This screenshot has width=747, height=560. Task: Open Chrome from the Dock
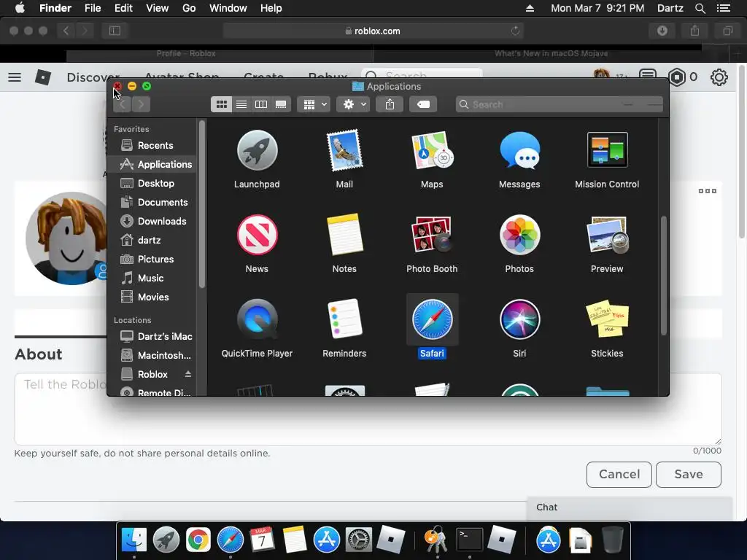click(x=198, y=540)
